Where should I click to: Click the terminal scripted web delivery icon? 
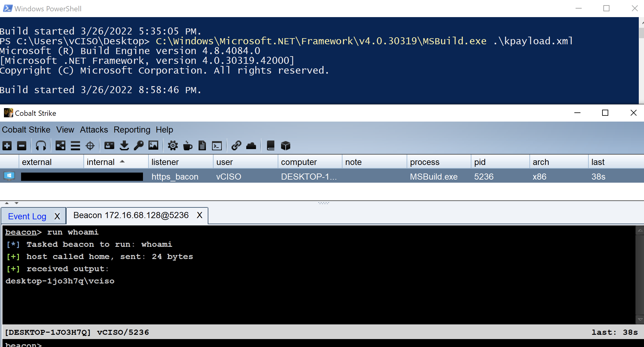pos(217,146)
